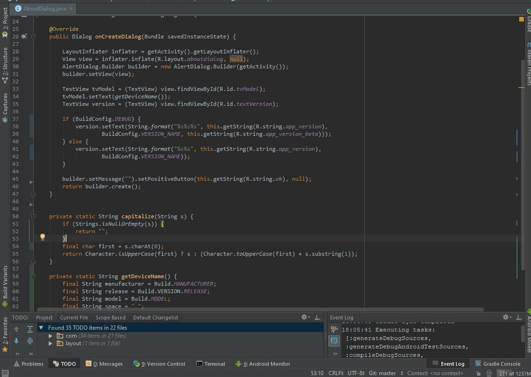Select layout folder in TODO tree
Viewport: 531px width, 377px height.
[88, 343]
